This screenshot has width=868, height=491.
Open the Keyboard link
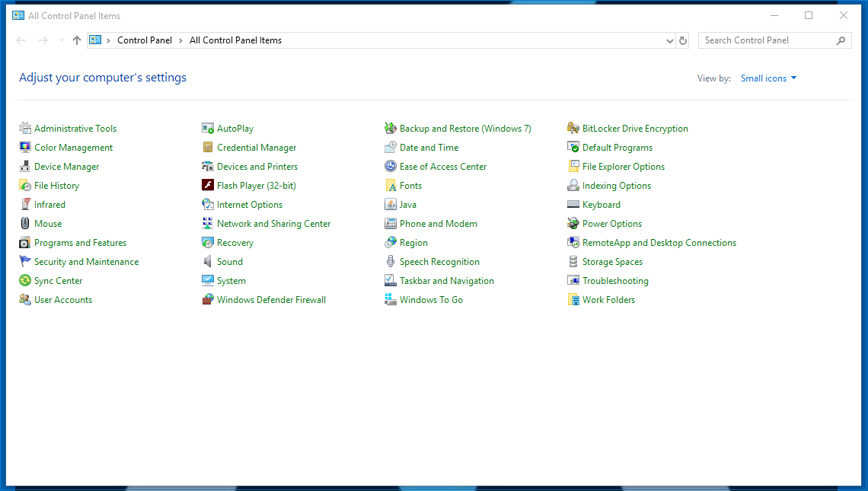click(x=602, y=204)
